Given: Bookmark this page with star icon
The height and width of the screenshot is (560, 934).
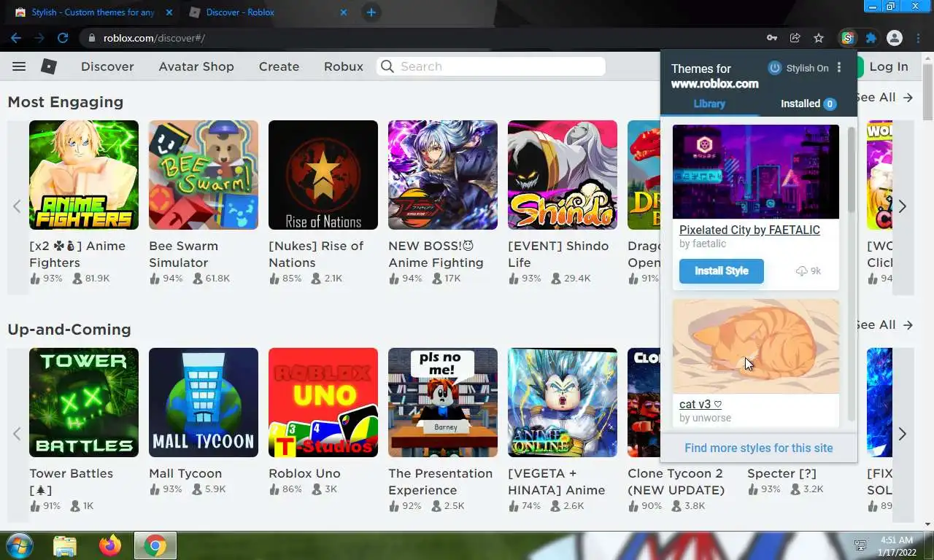Looking at the screenshot, I should [819, 38].
